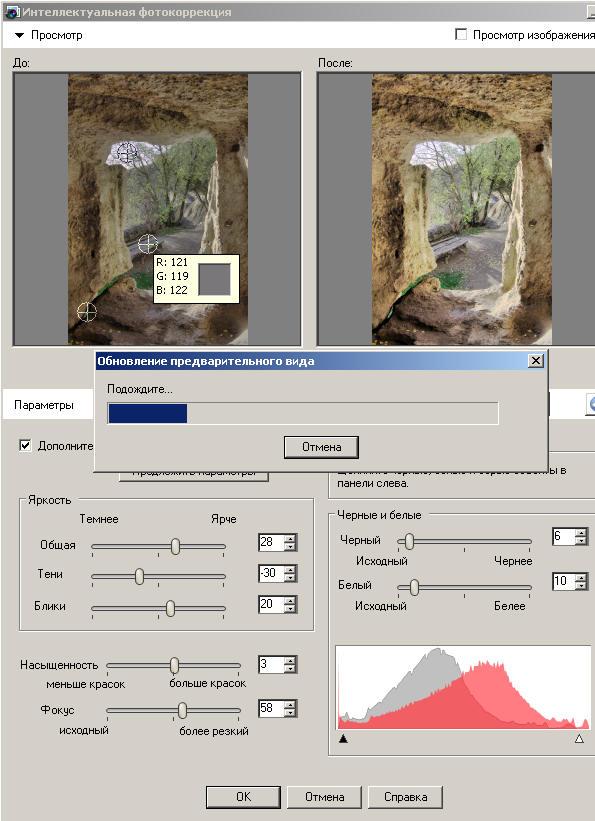595x821 pixels.
Task: Click the Черный slider handle
Action: (410, 541)
